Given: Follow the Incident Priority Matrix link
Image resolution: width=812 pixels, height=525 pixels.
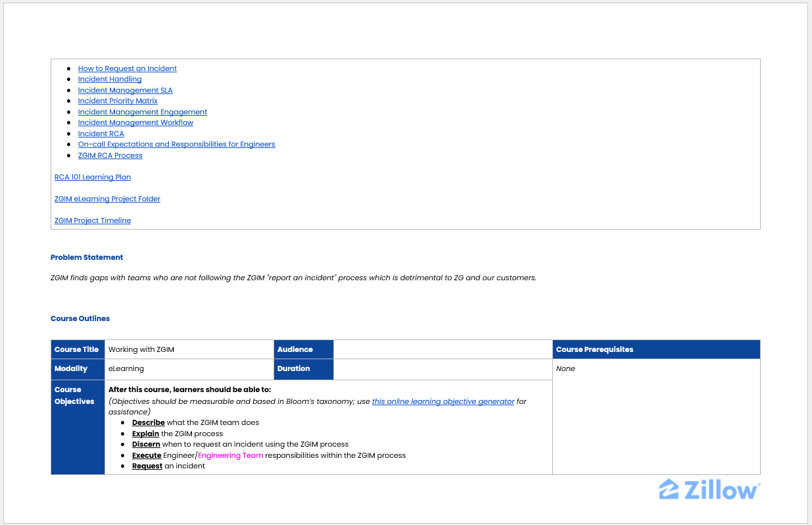Looking at the screenshot, I should click(x=118, y=101).
